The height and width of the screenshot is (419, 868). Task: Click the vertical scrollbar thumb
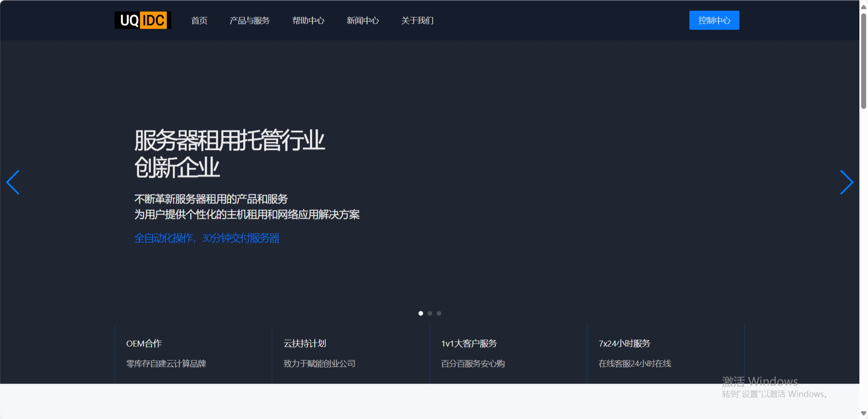click(863, 61)
